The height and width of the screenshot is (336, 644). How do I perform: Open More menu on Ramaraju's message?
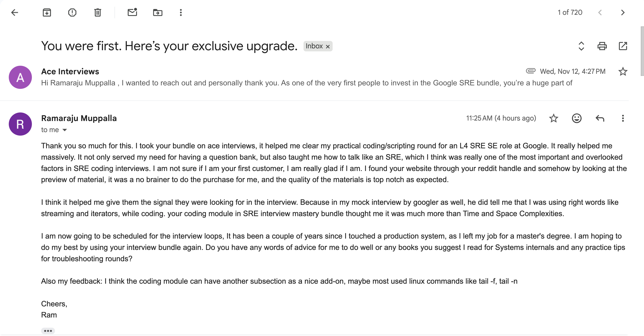623,118
